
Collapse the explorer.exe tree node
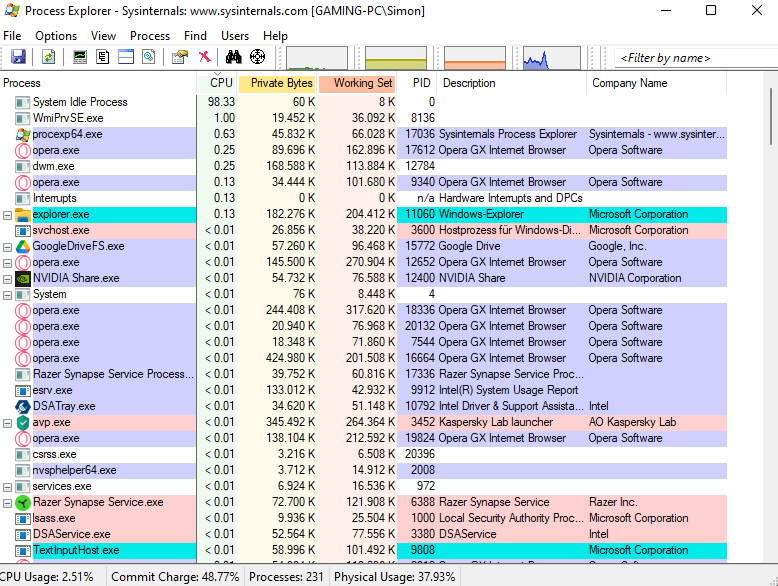(7, 215)
